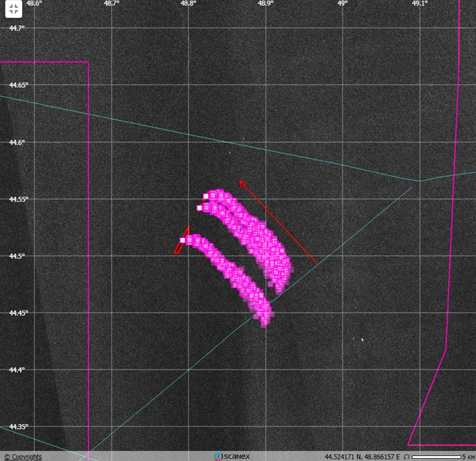Select the middle white square track marker
This screenshot has height=461, width=476.
[200, 208]
